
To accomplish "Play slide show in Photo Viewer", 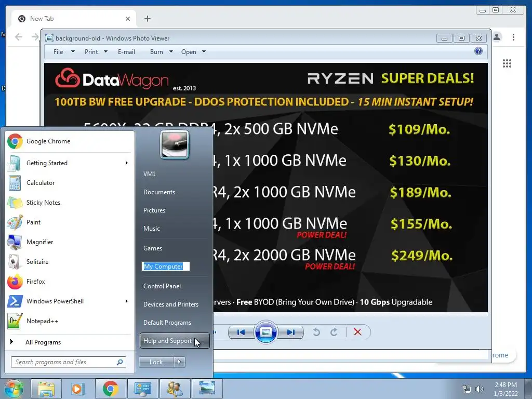I will (265, 332).
